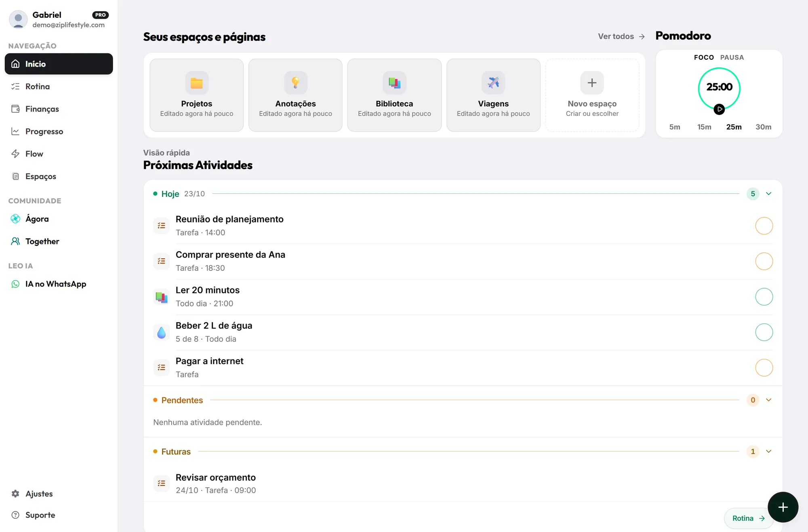Click the PRO badge next to Gabriel
Viewport: 808px width, 532px height.
101,15
